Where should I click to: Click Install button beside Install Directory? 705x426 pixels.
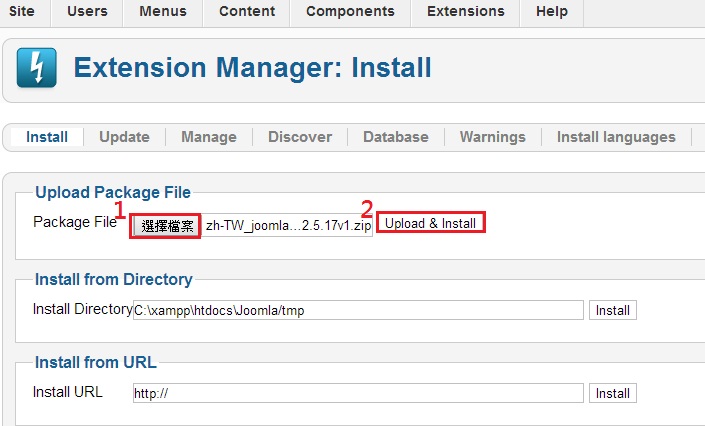(x=612, y=310)
